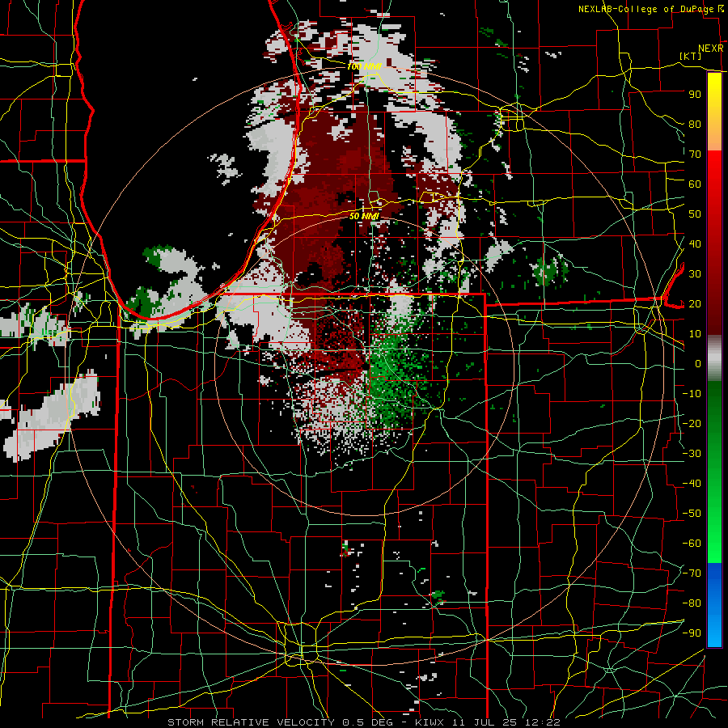Click the 60 value on the velocity scale
Screen dimensions: 728x728
pyautogui.click(x=695, y=184)
